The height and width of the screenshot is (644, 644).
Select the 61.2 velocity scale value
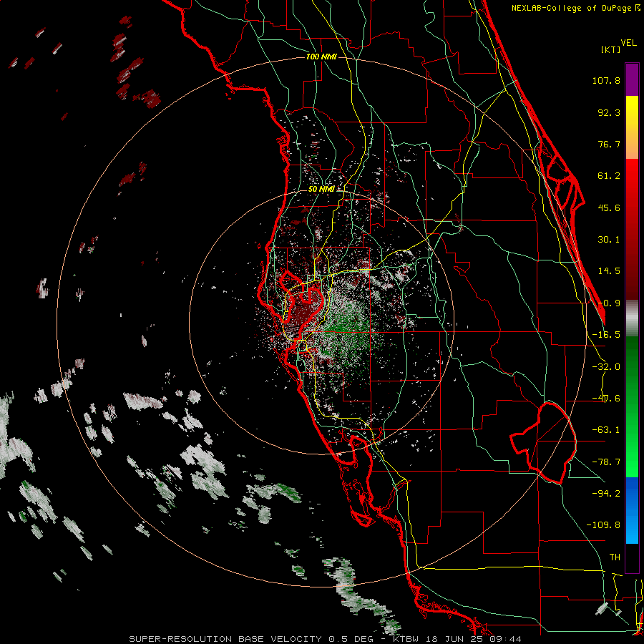(609, 176)
